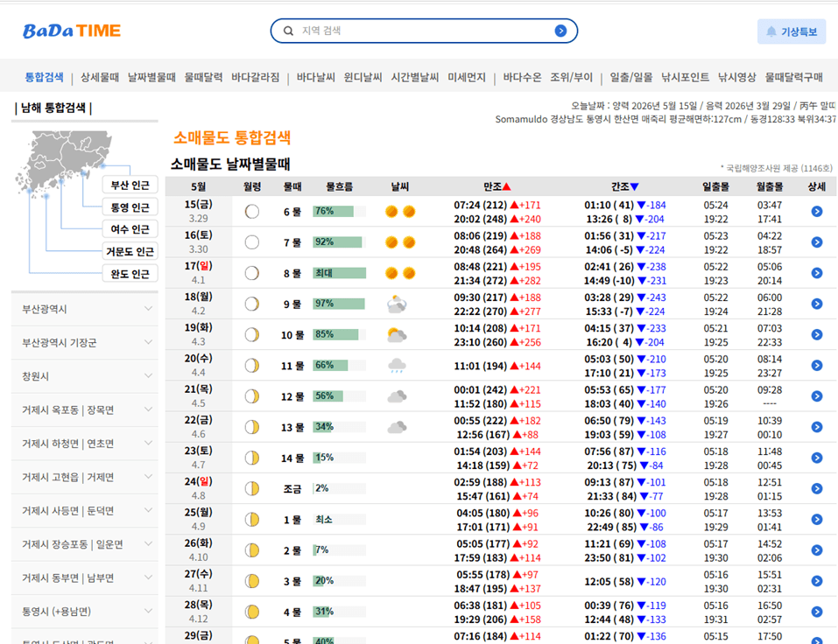Viewport: 838px width, 644px height.
Task: Click 거문도 인근 map button
Action: (130, 251)
